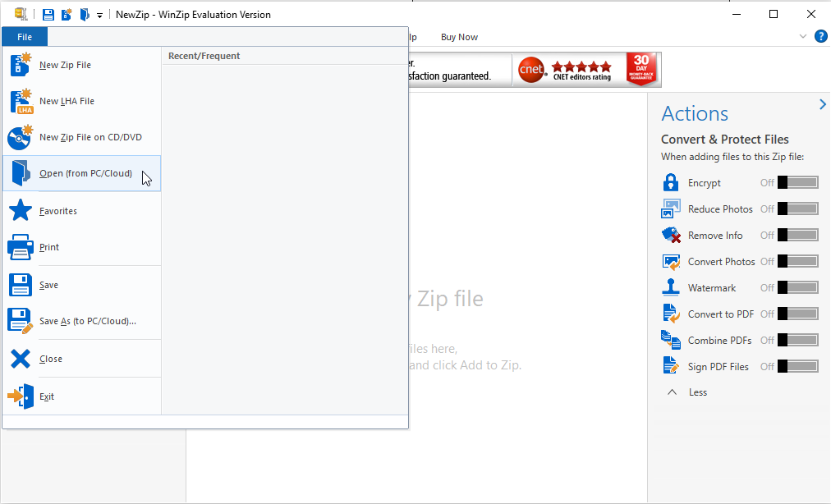Viewport: 831px width, 504px height.
Task: Click Save icon in quick access toolbar
Action: 48,14
